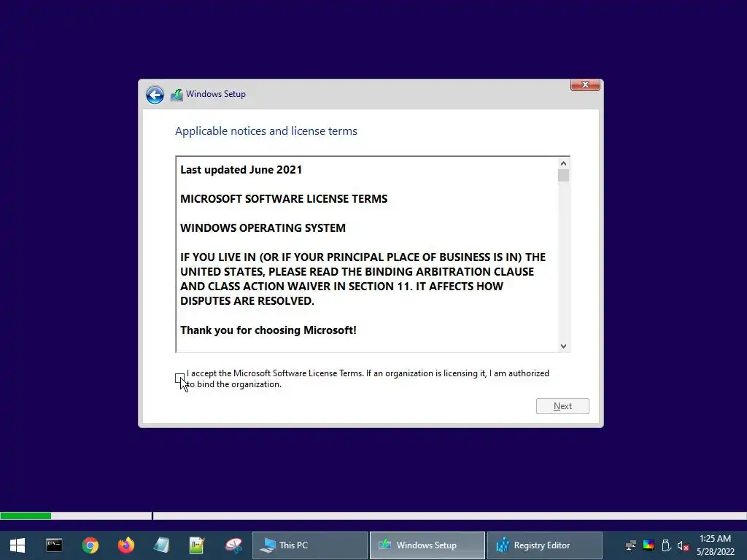The height and width of the screenshot is (560, 747).
Task: Click the Next button
Action: (562, 406)
